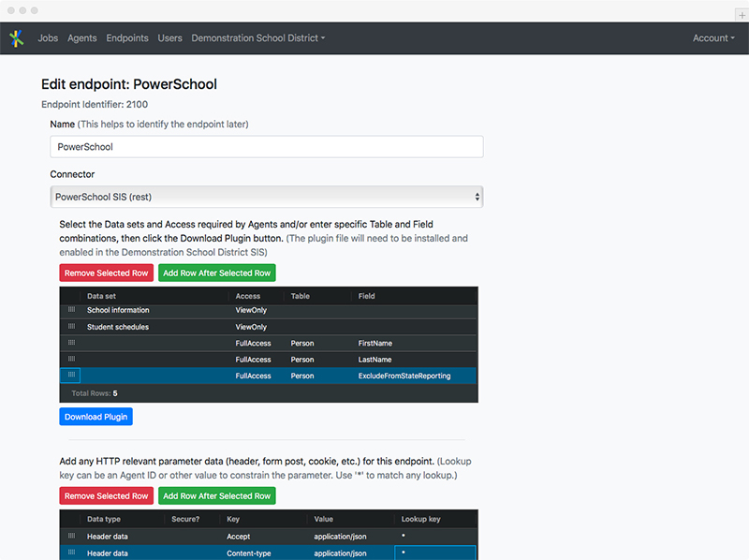Click the drag handle of Student schedules row
This screenshot has height=560, width=749.
coord(70,327)
